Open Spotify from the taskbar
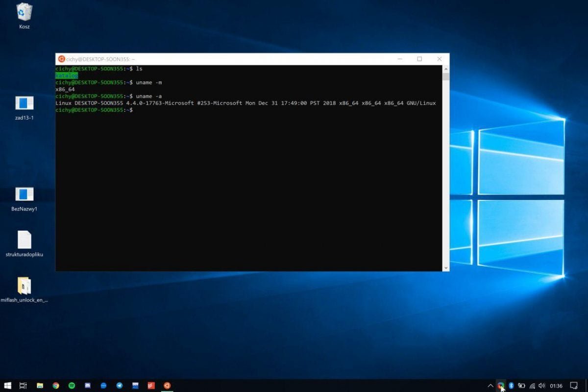This screenshot has width=588, height=392. pos(72,386)
